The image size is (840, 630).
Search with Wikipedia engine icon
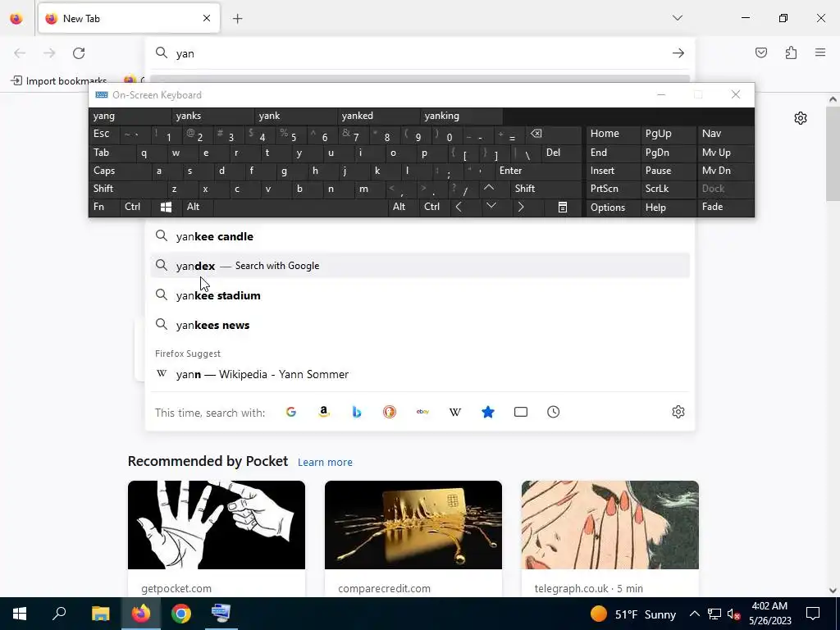(455, 412)
